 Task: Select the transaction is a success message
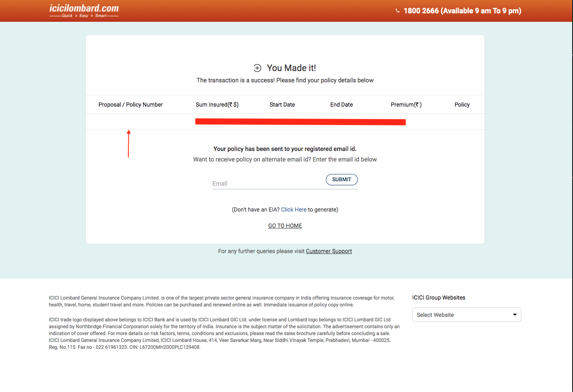pyautogui.click(x=285, y=80)
